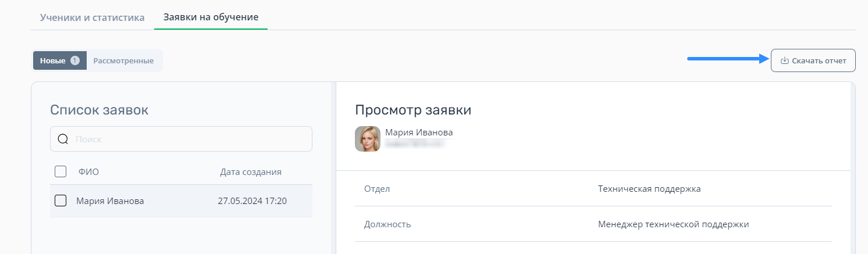Image resolution: width=868 pixels, height=254 pixels.
Task: Select the Отдел row with Техническая поддержка
Action: [x=593, y=189]
